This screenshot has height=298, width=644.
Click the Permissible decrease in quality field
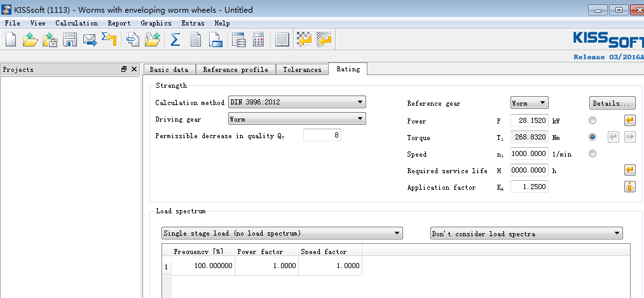pos(322,135)
